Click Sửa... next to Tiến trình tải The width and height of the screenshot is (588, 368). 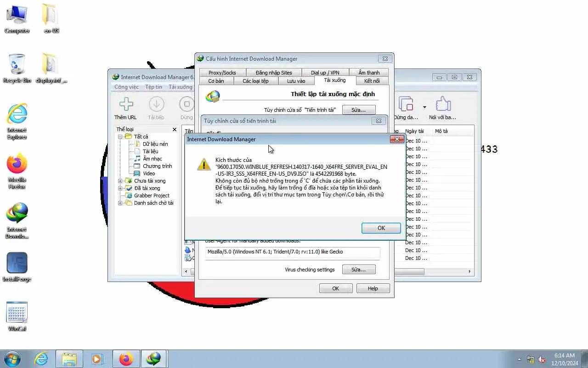[x=359, y=110]
